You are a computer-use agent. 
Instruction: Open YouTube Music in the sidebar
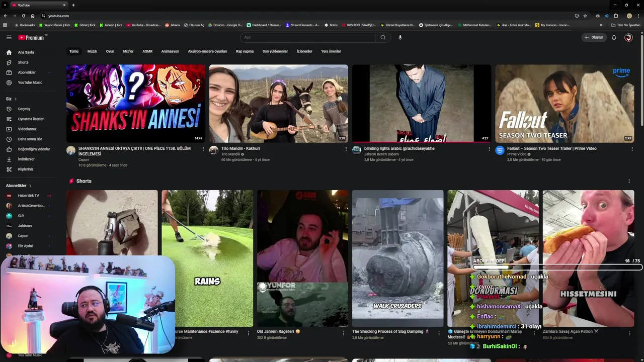tap(31, 82)
